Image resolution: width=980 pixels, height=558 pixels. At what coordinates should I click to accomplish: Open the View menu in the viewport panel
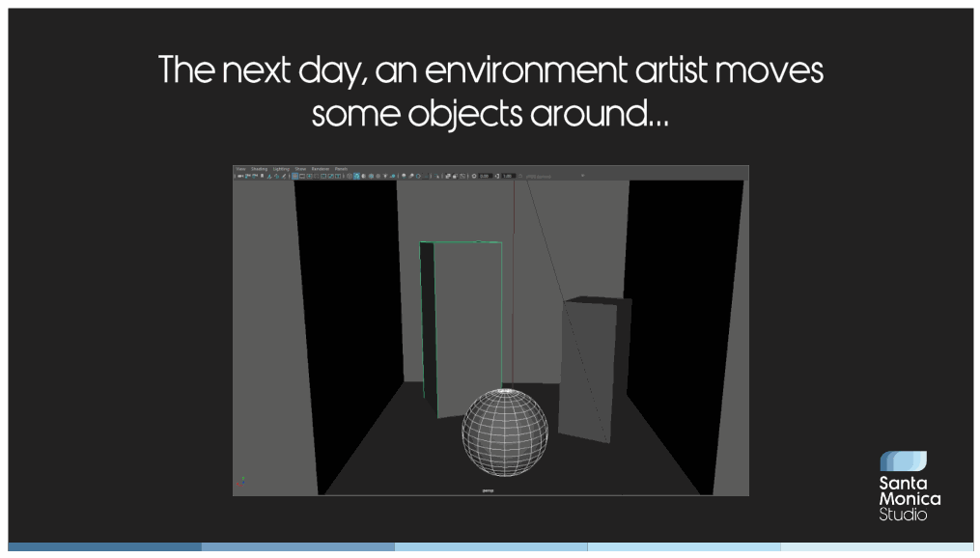tap(240, 169)
